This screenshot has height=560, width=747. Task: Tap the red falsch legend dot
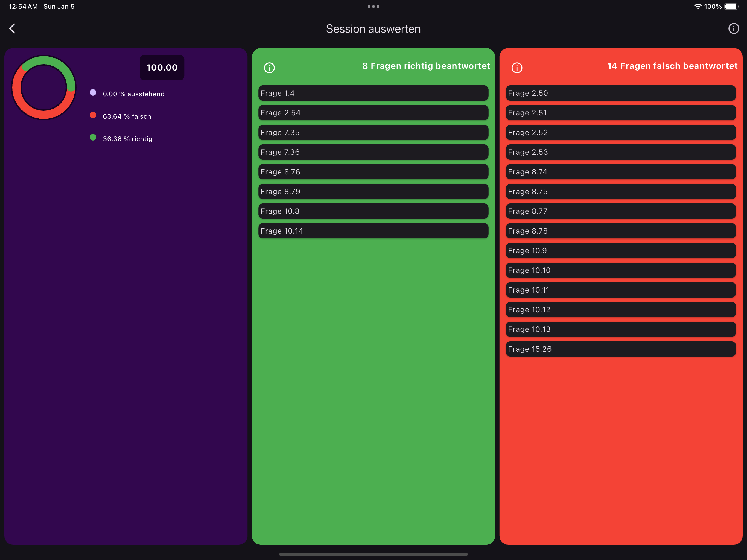coord(93,115)
